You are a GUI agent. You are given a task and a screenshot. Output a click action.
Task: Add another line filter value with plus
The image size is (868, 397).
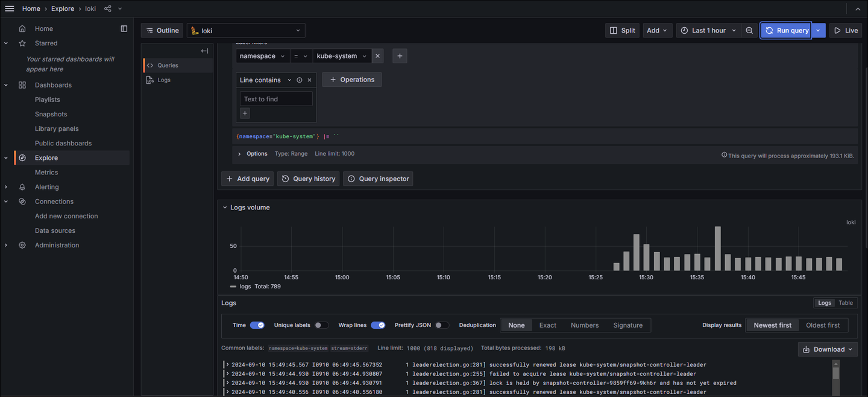tap(245, 113)
